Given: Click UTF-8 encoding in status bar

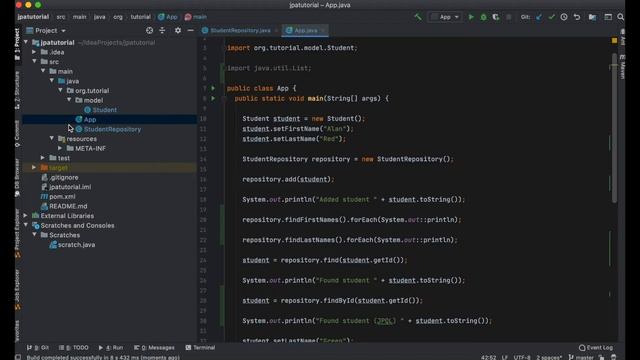Looking at the screenshot, I should (522, 358).
